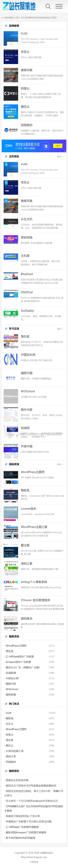Open 中国站长网 entry with 215 count
The image size is (68, 868).
tap(12, 678)
